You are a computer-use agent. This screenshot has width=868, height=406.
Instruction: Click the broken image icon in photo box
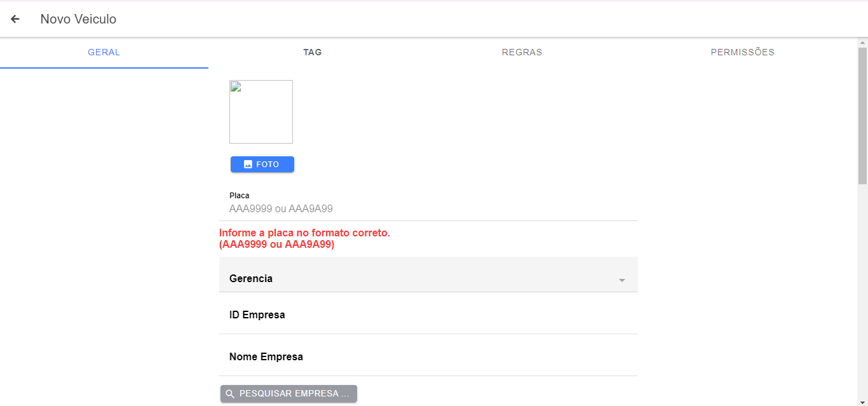pyautogui.click(x=234, y=87)
